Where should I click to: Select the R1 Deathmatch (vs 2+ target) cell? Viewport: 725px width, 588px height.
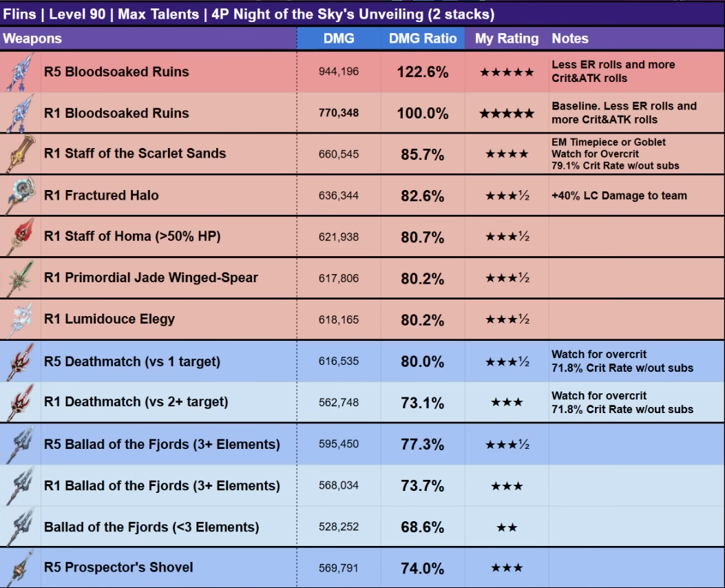pyautogui.click(x=169, y=402)
